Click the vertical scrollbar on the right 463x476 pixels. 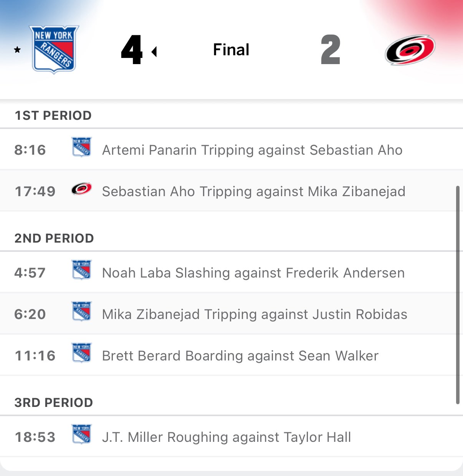458,294
